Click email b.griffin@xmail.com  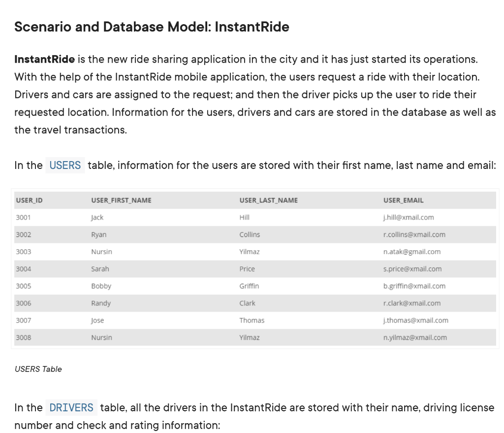414,286
